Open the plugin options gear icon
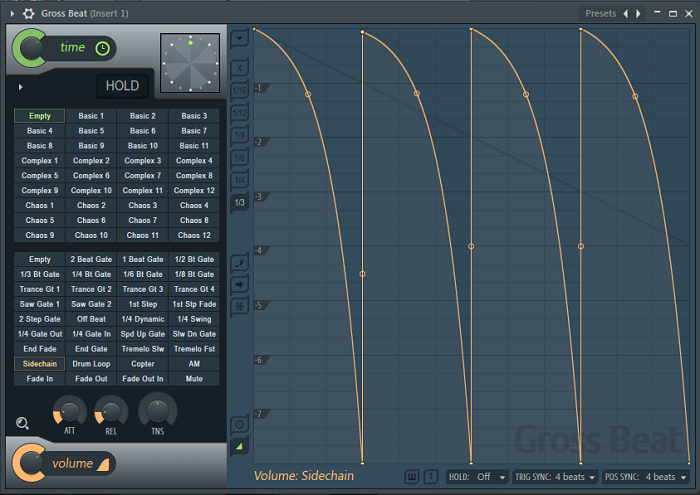This screenshot has width=700, height=495. coord(29,13)
